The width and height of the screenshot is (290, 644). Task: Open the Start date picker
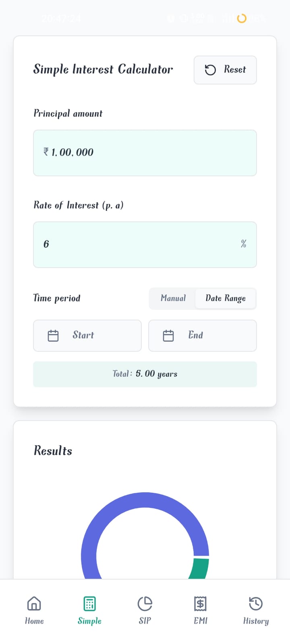[87, 335]
